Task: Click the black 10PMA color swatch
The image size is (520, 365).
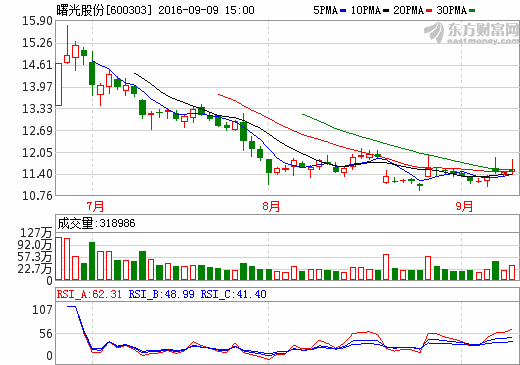Action: click(386, 11)
